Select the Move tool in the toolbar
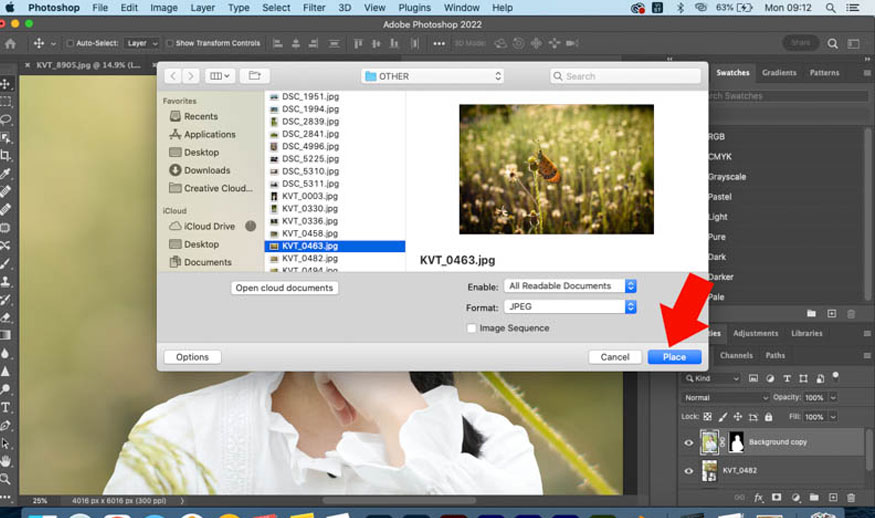 click(6, 84)
